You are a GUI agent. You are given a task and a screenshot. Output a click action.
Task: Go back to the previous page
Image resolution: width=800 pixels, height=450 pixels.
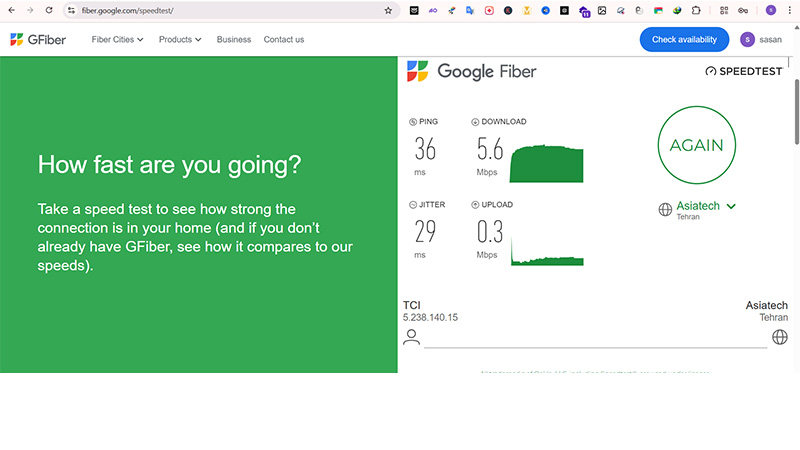12,10
